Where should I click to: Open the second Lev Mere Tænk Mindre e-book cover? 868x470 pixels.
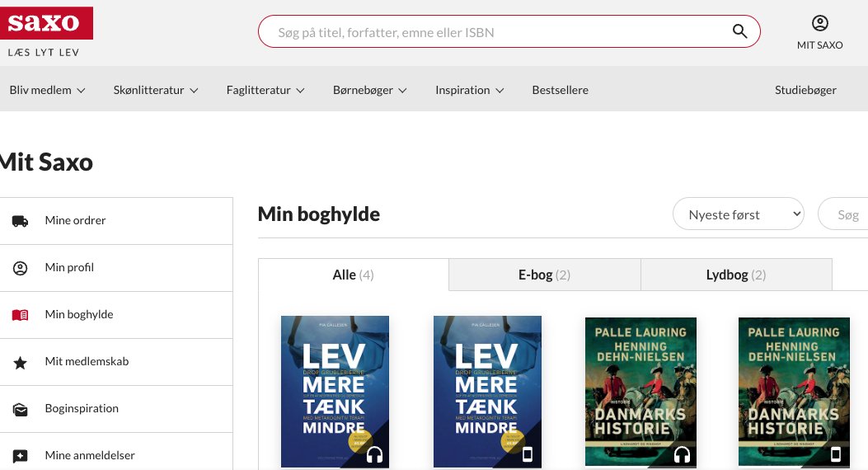coord(487,392)
